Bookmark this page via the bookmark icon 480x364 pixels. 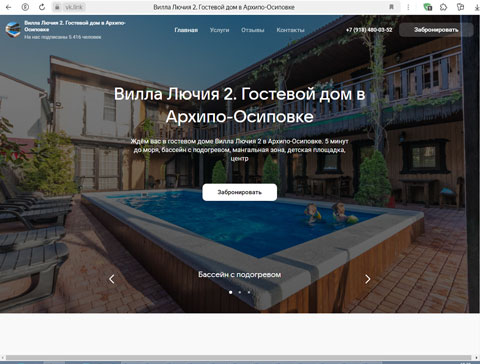391,7
